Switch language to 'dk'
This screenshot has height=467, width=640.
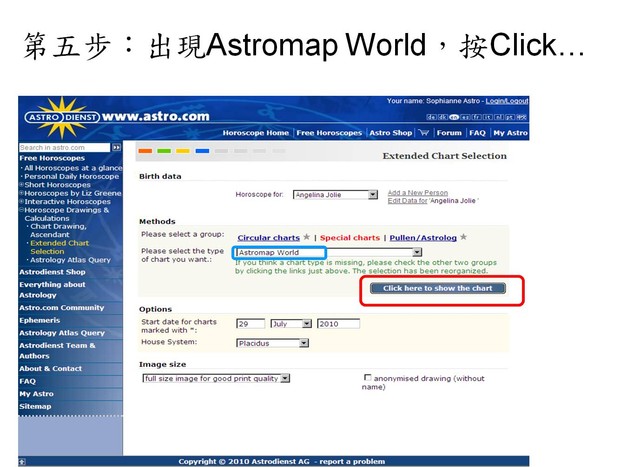pyautogui.click(x=442, y=117)
